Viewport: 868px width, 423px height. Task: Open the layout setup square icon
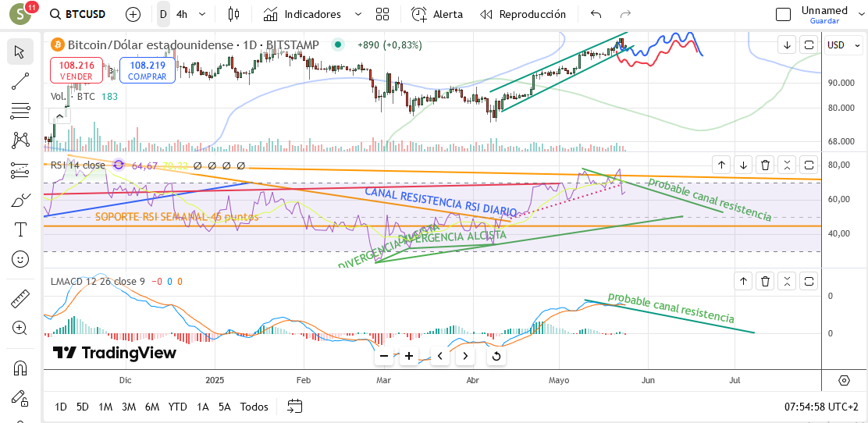coord(783,14)
